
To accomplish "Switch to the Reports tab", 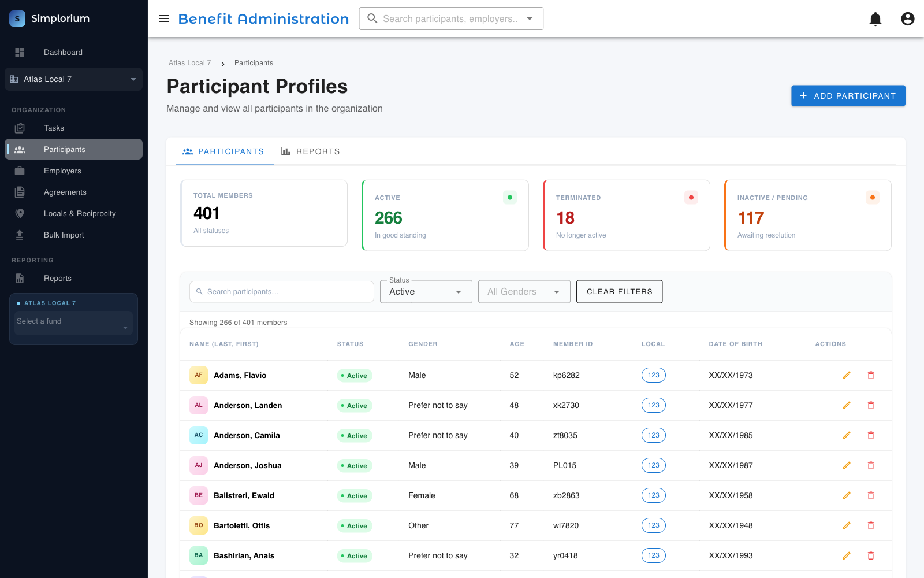I will tap(311, 151).
